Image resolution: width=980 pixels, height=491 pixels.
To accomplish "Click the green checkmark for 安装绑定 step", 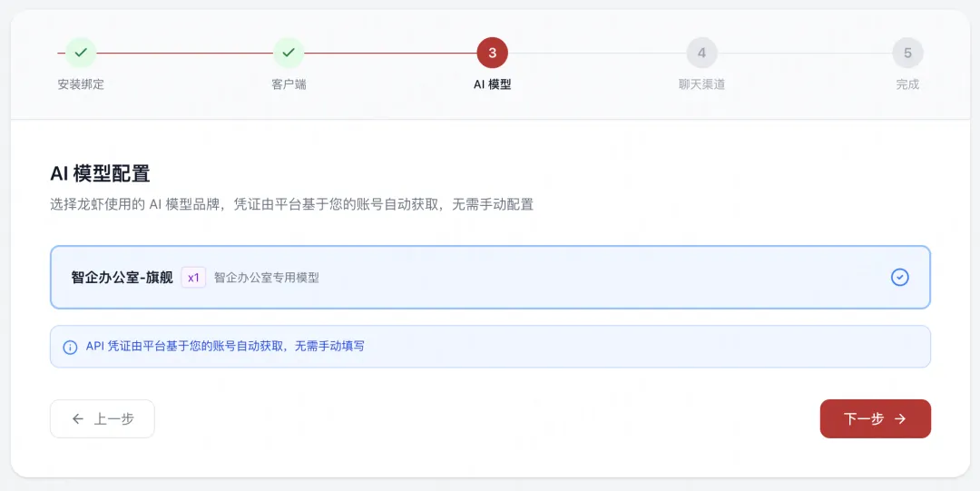I will click(81, 53).
